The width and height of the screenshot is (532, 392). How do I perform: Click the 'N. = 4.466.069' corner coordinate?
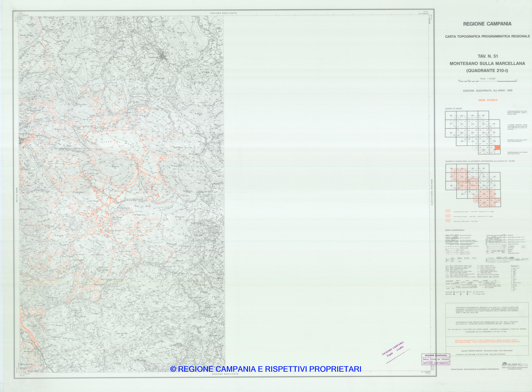[x=24, y=15]
